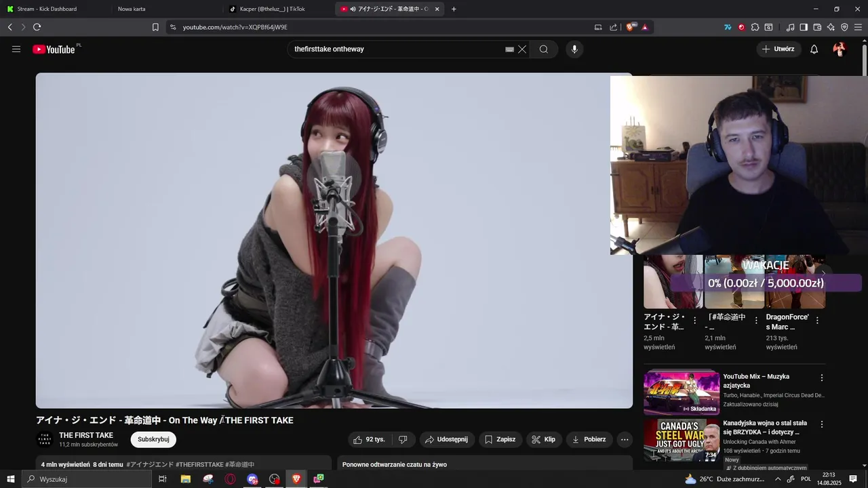Open File Explorer from the taskbar
Screen dimensions: 868x488
[x=185, y=479]
